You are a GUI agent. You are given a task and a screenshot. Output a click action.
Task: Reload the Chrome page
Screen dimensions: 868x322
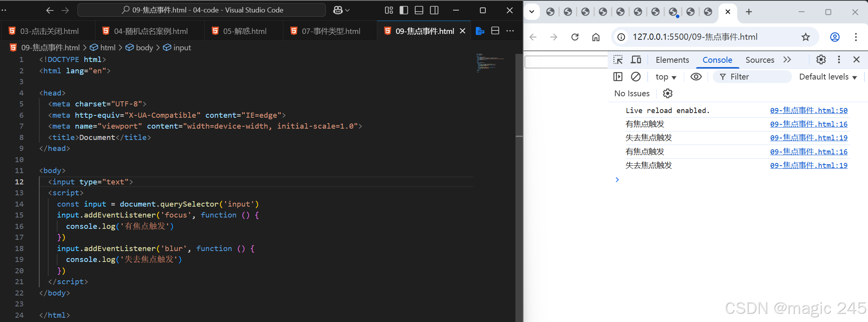pyautogui.click(x=575, y=37)
